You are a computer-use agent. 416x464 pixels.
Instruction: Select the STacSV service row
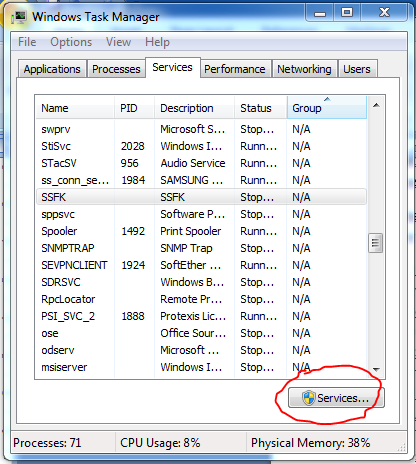point(201,163)
